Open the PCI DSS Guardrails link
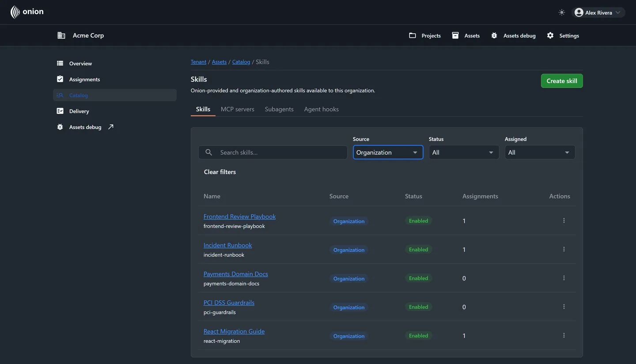This screenshot has width=636, height=364. [x=229, y=303]
